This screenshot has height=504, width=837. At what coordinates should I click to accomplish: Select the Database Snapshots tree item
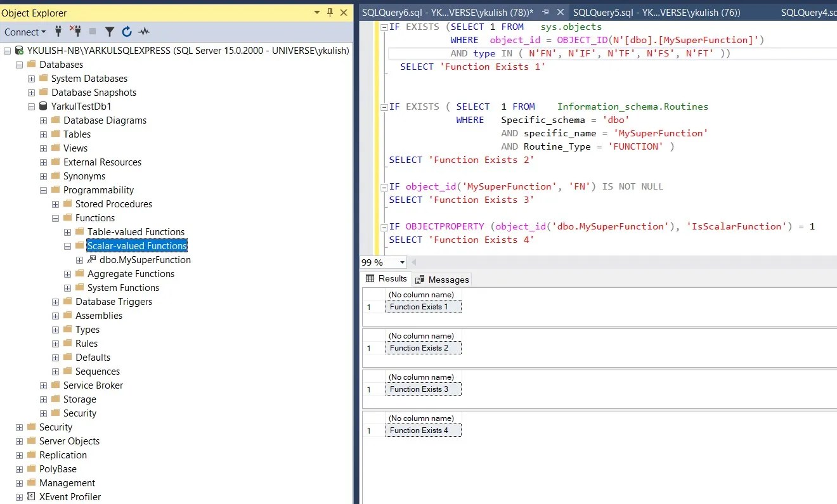coord(94,93)
